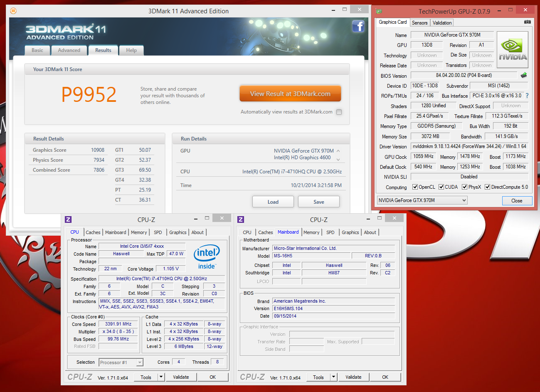Click the 3DMark orange app icon in title bar
The width and height of the screenshot is (540, 392).
point(13,11)
